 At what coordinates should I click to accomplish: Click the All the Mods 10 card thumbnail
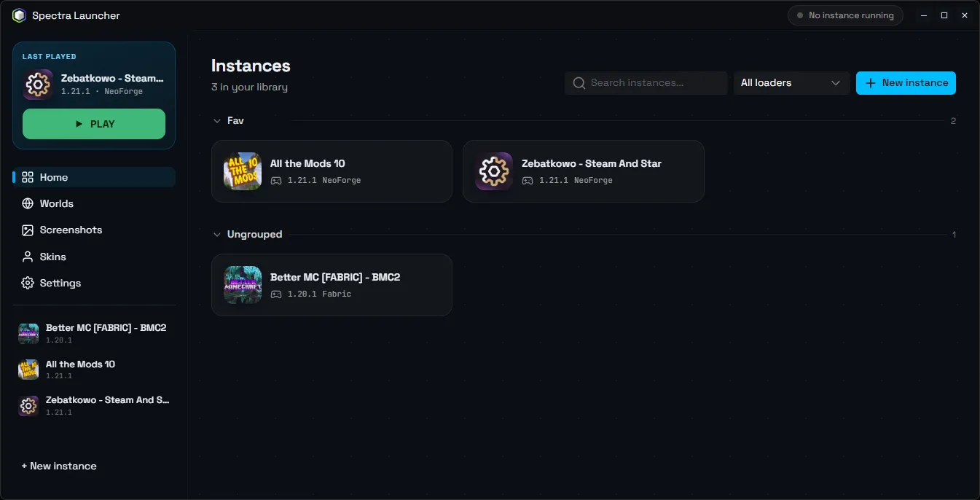point(243,171)
